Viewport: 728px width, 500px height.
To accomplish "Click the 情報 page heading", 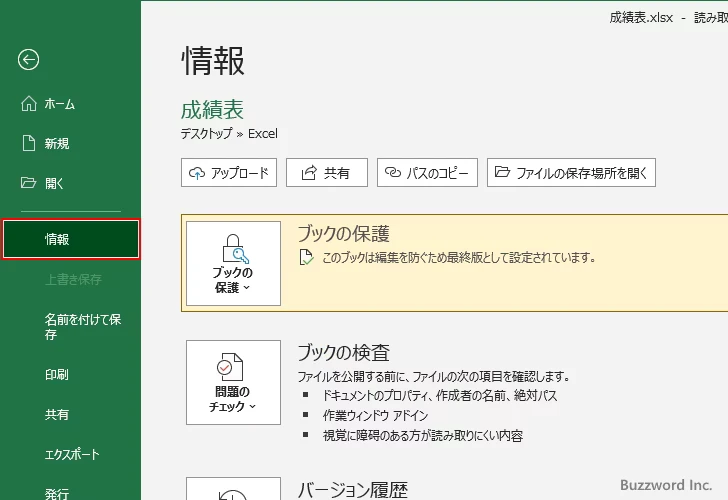I will (x=213, y=61).
